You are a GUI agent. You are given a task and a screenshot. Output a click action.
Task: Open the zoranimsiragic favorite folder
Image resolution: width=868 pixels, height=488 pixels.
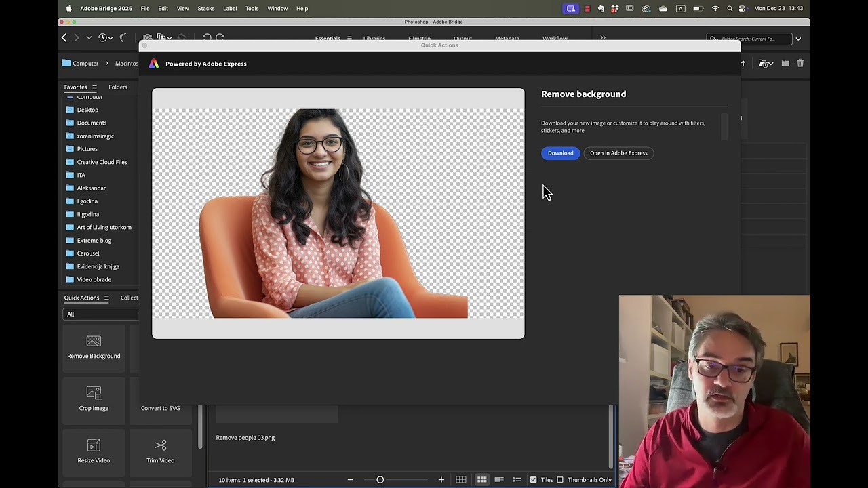pyautogui.click(x=95, y=136)
